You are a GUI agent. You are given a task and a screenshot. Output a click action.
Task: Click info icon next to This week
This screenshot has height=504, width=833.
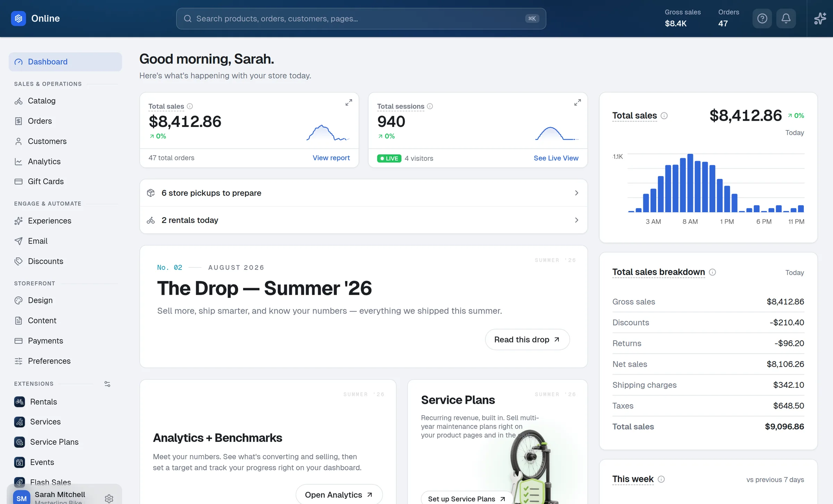click(662, 479)
